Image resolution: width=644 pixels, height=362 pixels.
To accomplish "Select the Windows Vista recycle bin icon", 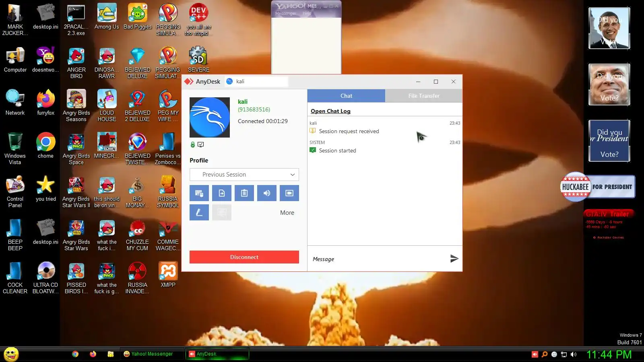I will 15,148.
